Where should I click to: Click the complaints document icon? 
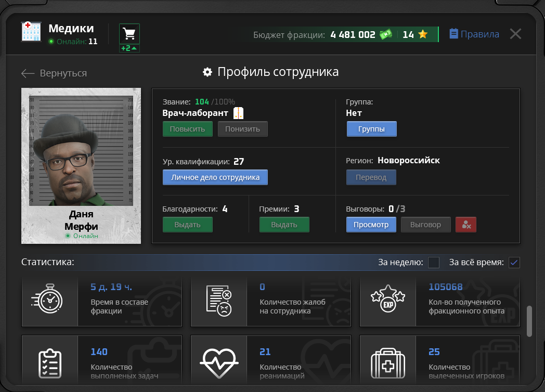click(219, 302)
